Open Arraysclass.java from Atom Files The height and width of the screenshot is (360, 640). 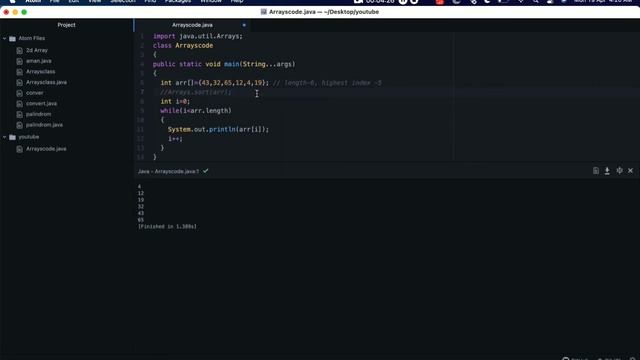[46, 82]
